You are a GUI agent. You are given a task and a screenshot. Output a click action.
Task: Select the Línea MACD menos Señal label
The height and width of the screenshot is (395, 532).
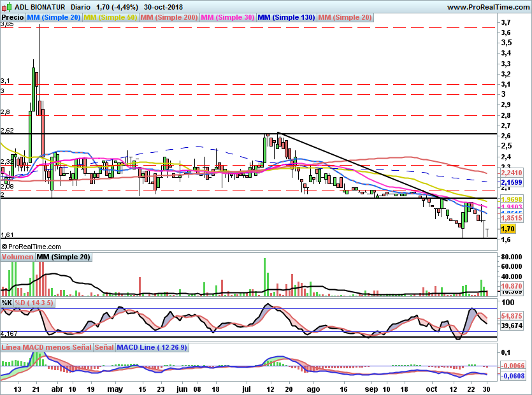[x=47, y=347]
